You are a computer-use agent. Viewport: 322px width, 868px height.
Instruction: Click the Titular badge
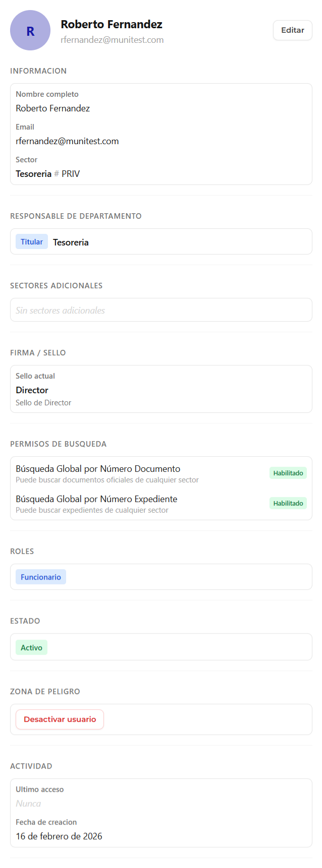[32, 242]
